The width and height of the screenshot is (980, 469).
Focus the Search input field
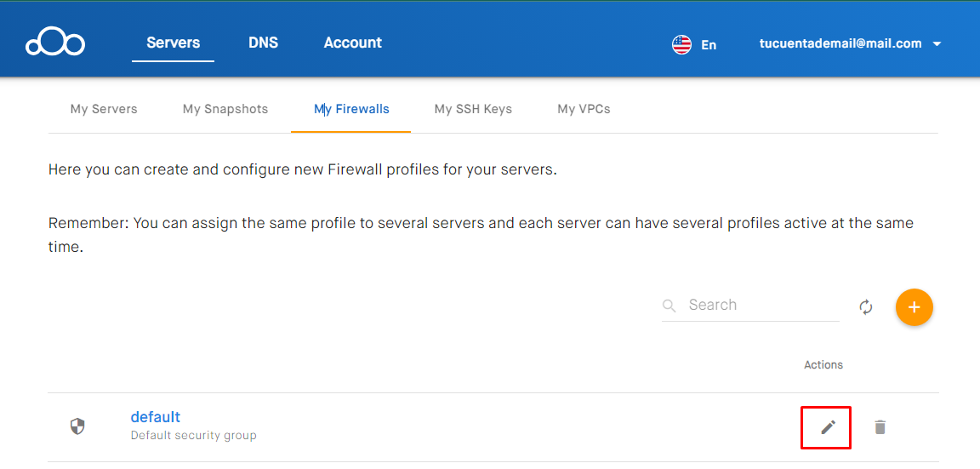(761, 306)
